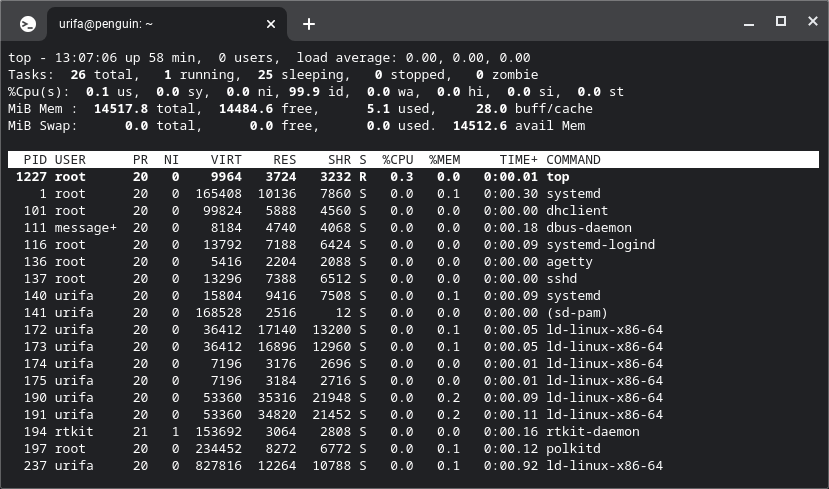Click the dhclient process entry
The image size is (829, 489).
coord(578,211)
